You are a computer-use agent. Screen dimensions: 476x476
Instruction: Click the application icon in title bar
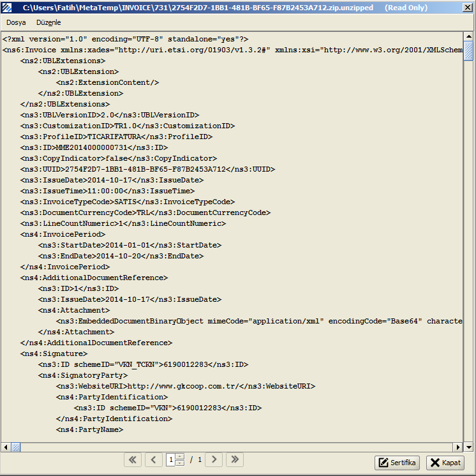[6, 7]
